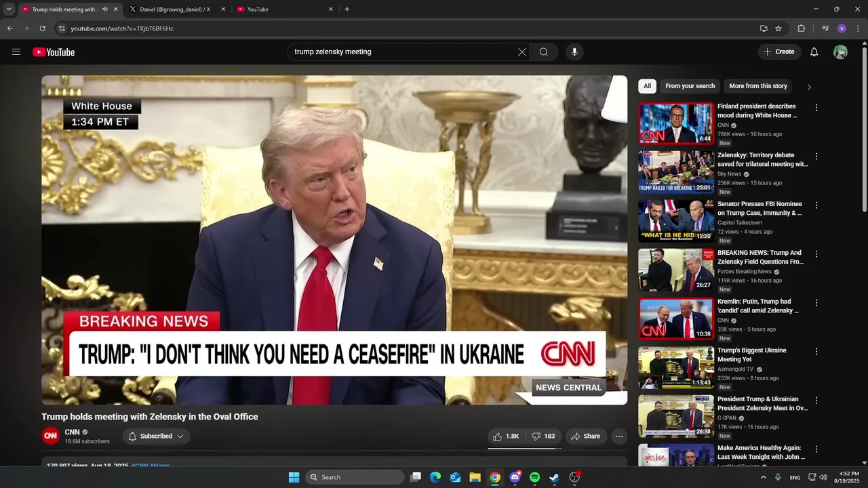Open the Subscribed notification dropdown
The image size is (868, 488).
click(157, 436)
